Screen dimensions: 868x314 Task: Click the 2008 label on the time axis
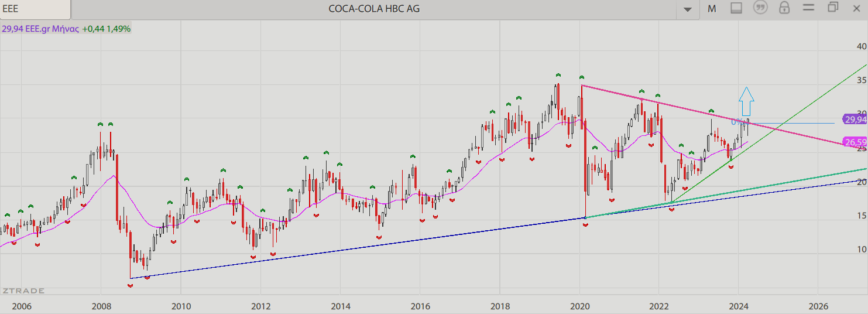click(101, 306)
